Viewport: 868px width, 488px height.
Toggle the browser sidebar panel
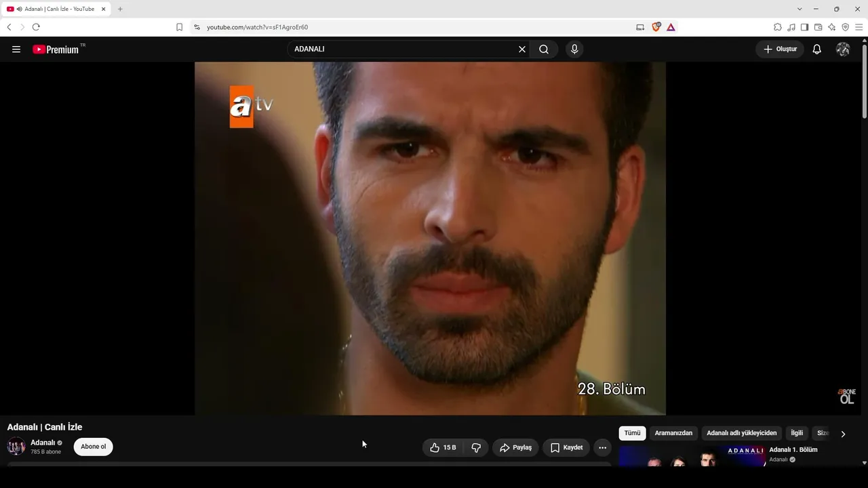coord(804,27)
